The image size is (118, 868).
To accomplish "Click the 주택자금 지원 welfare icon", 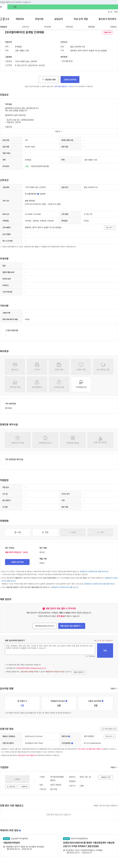I will point(15,384).
